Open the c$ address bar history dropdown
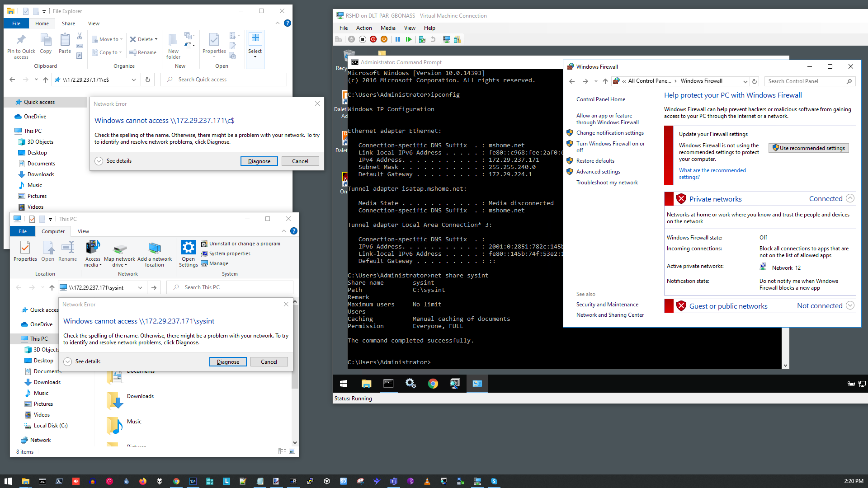Viewport: 868px width, 488px height. pos(134,80)
